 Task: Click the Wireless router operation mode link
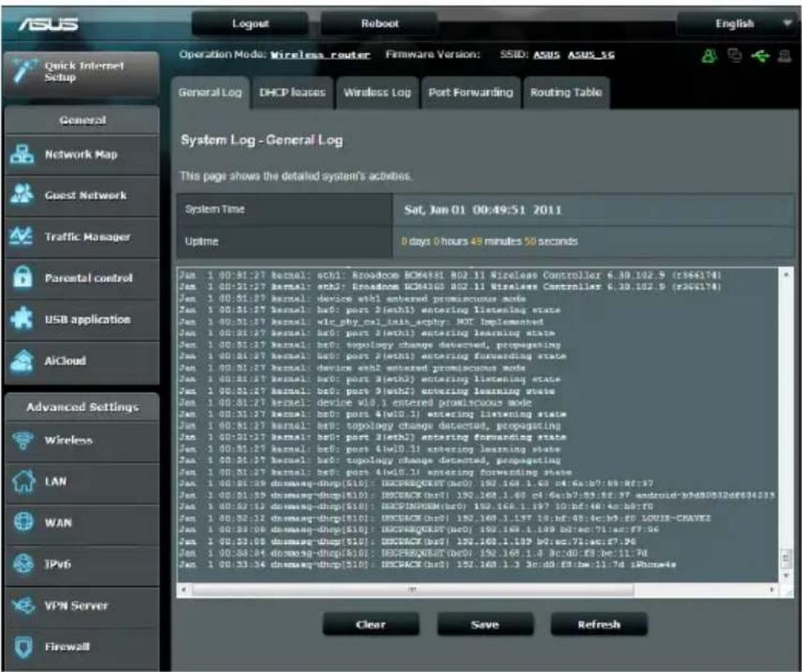click(x=320, y=55)
